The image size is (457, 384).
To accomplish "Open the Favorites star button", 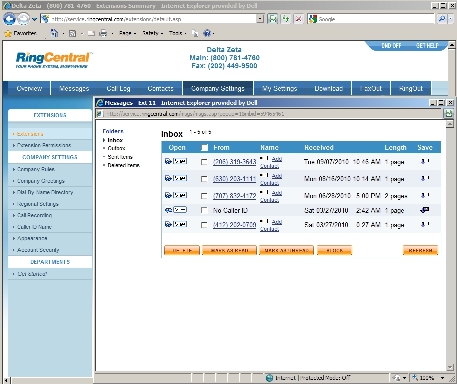I will point(20,33).
